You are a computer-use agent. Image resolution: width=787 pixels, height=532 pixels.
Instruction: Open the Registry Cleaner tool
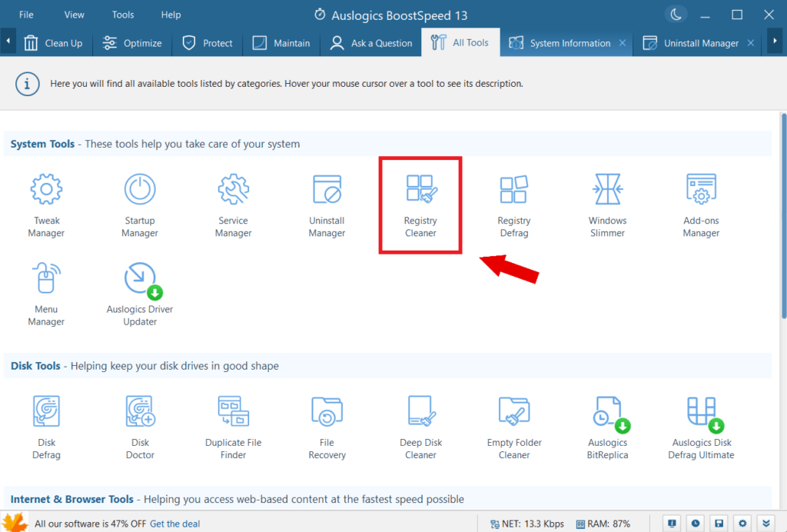420,204
